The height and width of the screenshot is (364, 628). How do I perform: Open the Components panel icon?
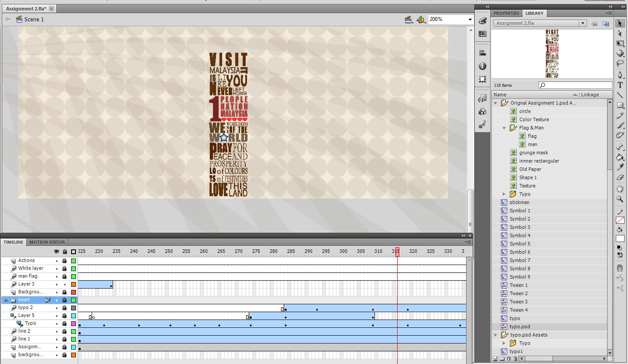pyautogui.click(x=483, y=112)
